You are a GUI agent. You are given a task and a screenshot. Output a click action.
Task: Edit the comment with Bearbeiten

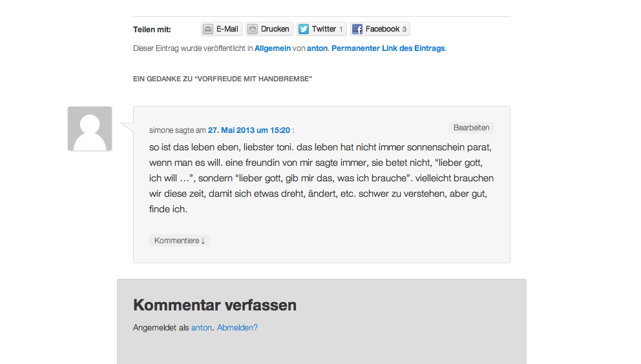(471, 128)
